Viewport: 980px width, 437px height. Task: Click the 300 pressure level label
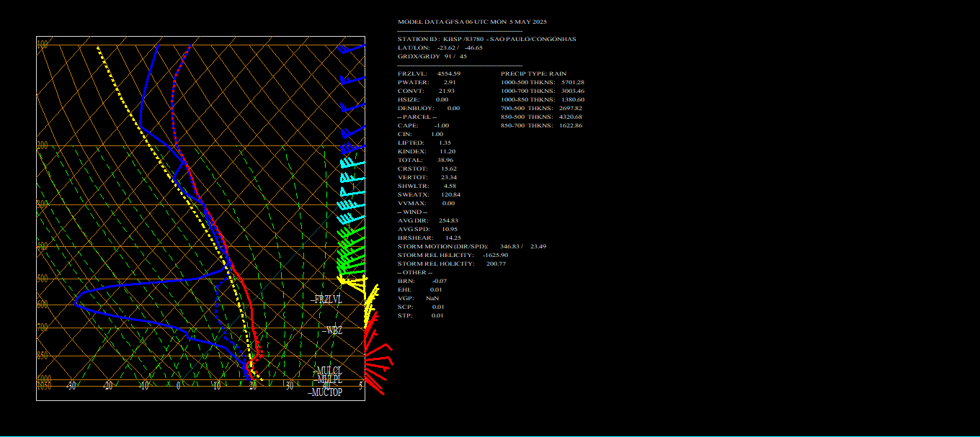coord(43,204)
